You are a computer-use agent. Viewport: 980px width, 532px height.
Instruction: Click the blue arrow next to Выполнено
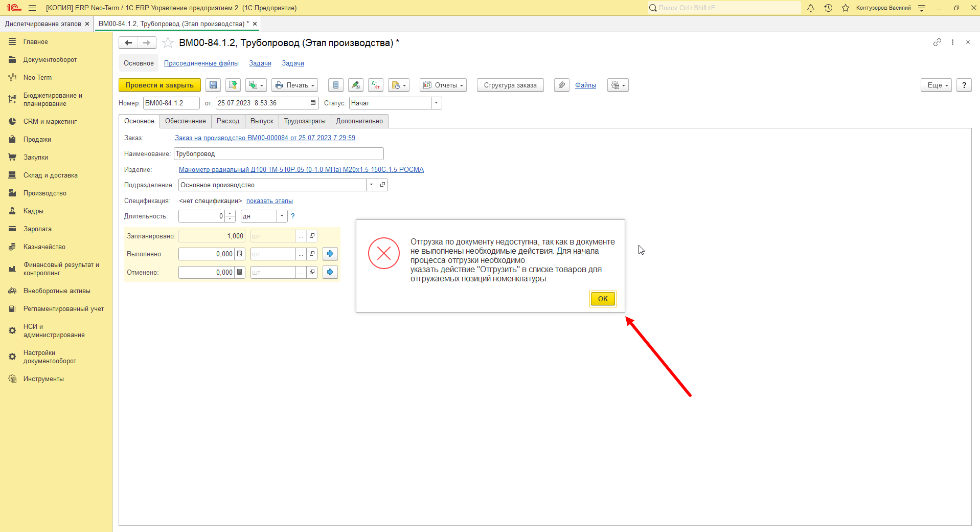(x=330, y=254)
